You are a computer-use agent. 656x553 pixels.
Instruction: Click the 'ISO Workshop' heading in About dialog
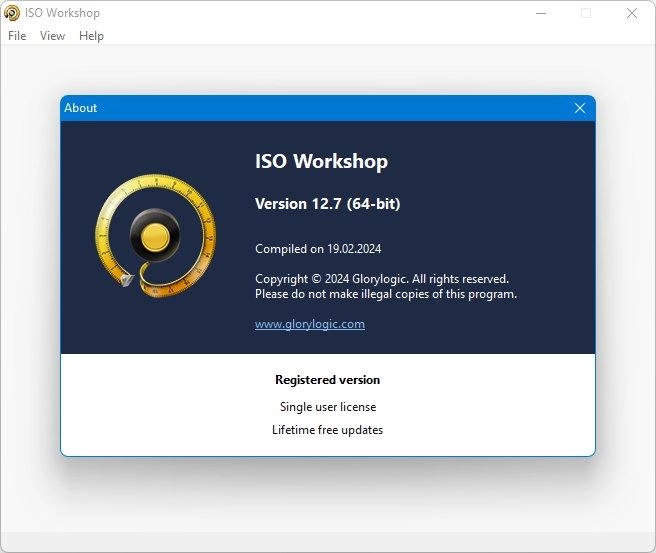pyautogui.click(x=321, y=161)
